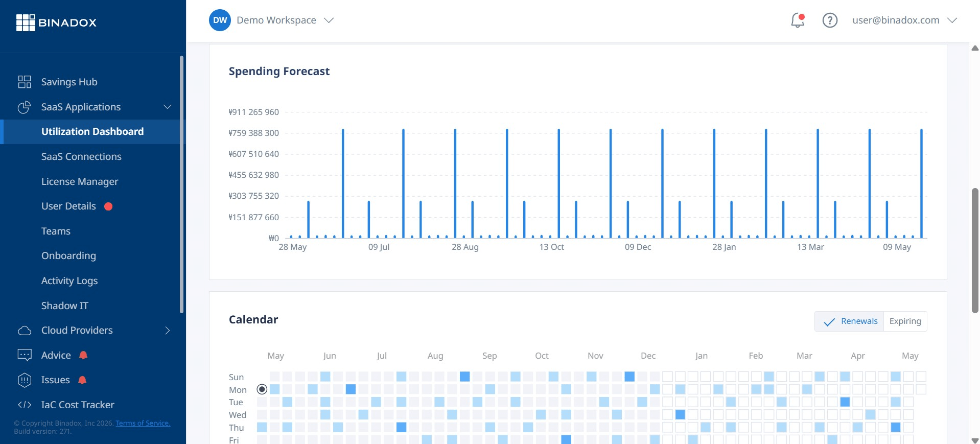Click the sidebar scrollbar

point(181,184)
